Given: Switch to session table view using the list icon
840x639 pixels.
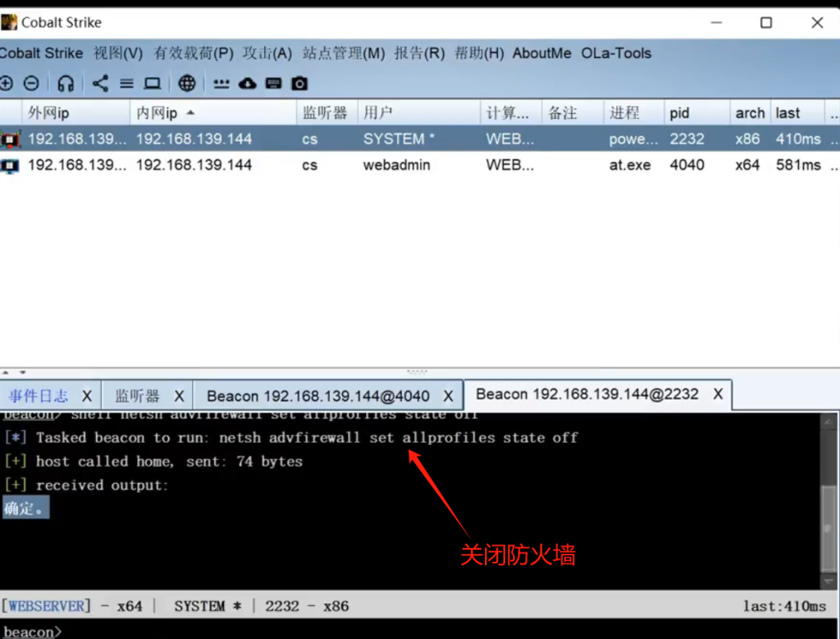Looking at the screenshot, I should tap(126, 84).
